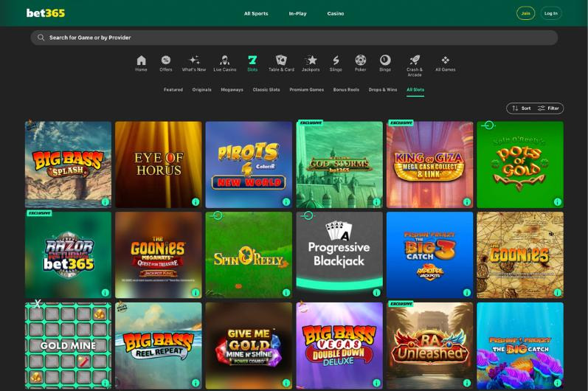Image resolution: width=588 pixels, height=391 pixels.
Task: Launch the Gold Mine game
Action: 69,346
